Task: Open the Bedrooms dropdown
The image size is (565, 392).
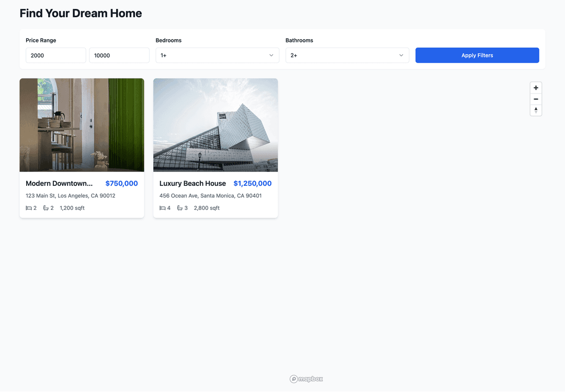Action: pyautogui.click(x=217, y=55)
